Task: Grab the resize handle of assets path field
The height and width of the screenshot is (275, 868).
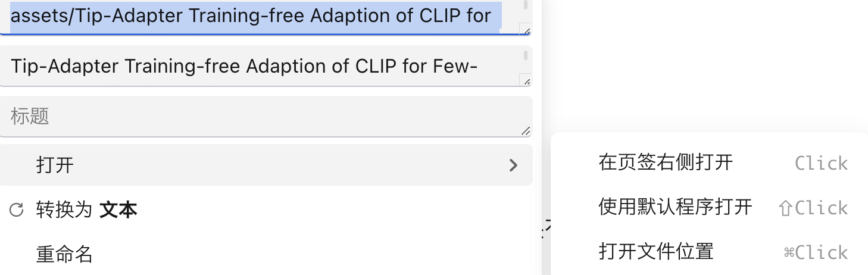Action: point(525,29)
